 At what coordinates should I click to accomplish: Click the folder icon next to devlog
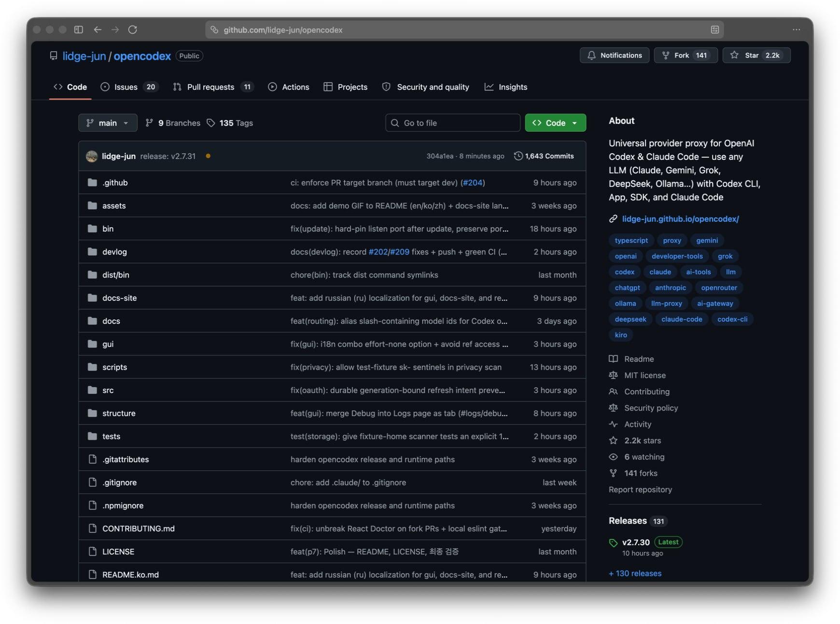tap(92, 252)
